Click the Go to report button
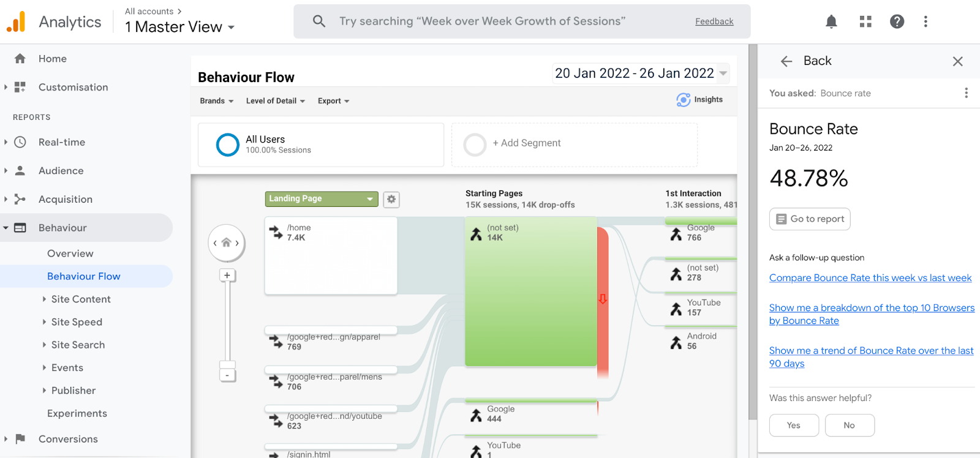This screenshot has width=980, height=458. click(810, 219)
